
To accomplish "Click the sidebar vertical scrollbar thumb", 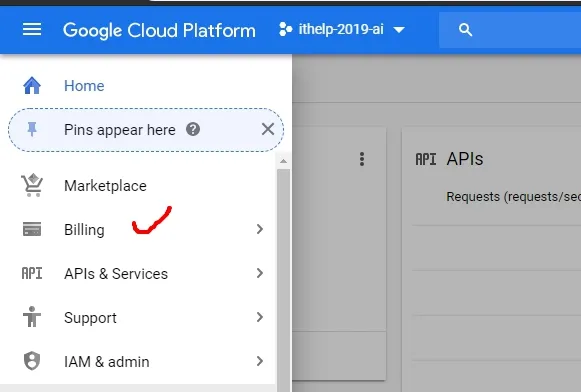I will (283, 280).
